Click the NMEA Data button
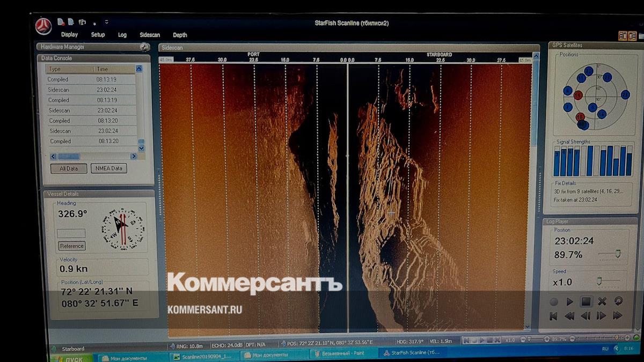 click(x=109, y=168)
